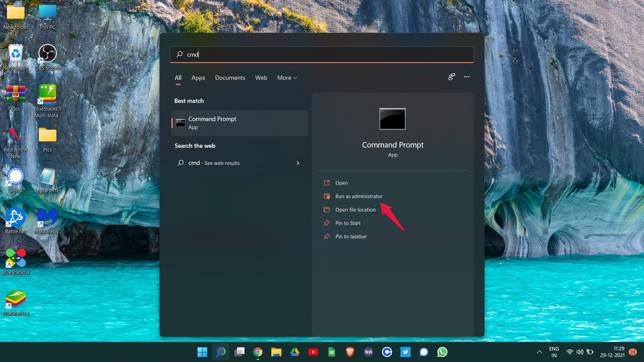Select Run as administrator option
The height and width of the screenshot is (362, 644).
[358, 196]
